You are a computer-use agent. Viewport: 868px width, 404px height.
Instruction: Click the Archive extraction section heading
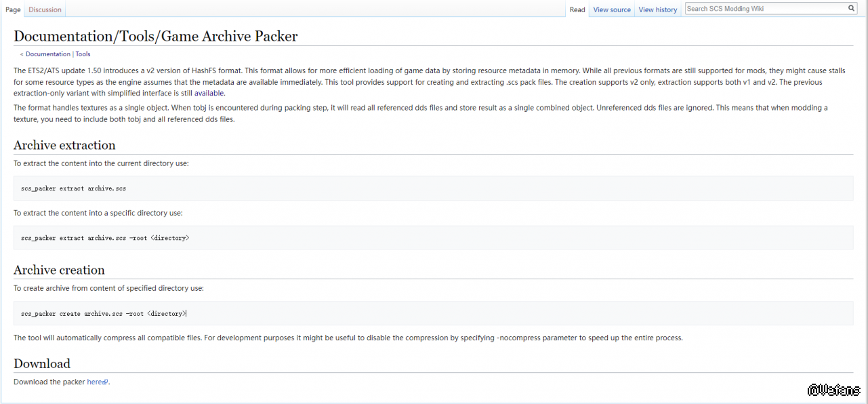(x=64, y=145)
